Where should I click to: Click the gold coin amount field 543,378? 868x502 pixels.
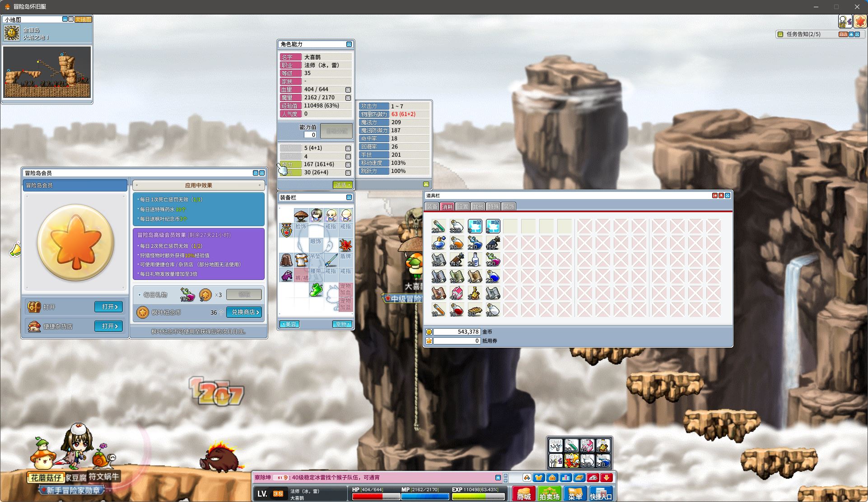pyautogui.click(x=457, y=331)
